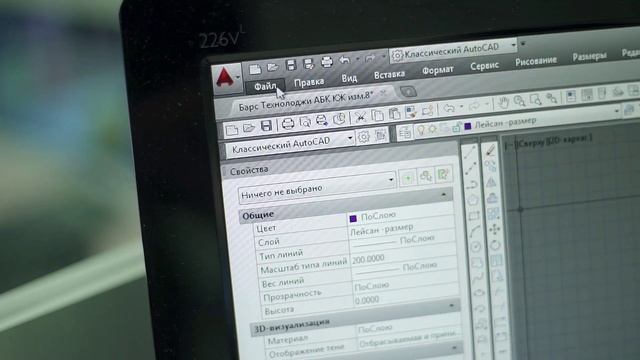
Task: Click Paste clipboard icon in Standard toolbar
Action: click(394, 113)
